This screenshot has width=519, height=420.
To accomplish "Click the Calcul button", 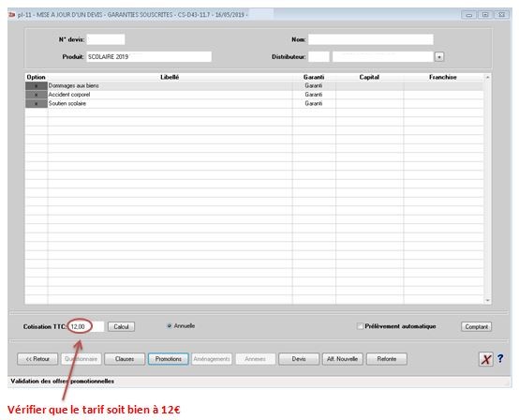I will pos(121,326).
